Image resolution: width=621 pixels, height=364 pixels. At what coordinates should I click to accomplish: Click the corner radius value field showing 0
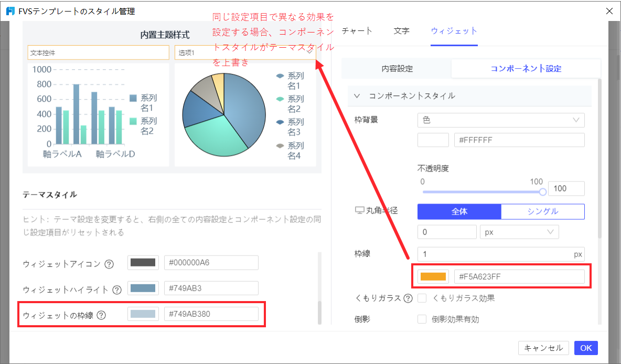point(447,232)
